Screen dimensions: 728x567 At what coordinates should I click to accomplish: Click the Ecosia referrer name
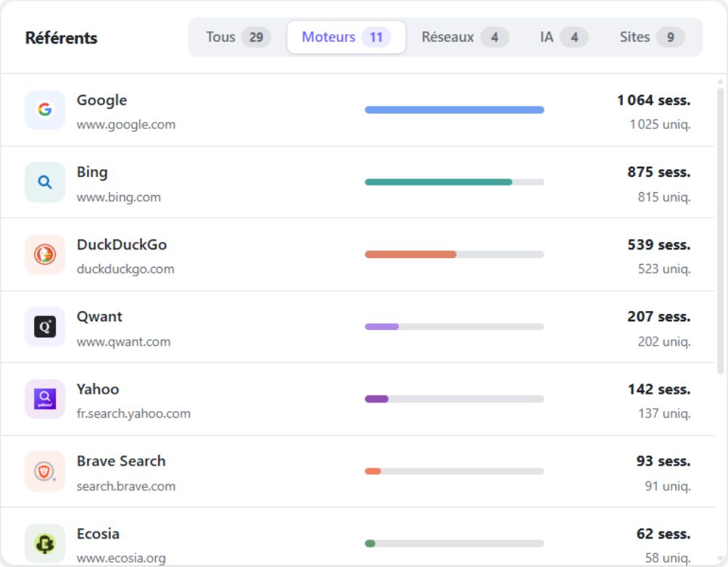pos(98,534)
